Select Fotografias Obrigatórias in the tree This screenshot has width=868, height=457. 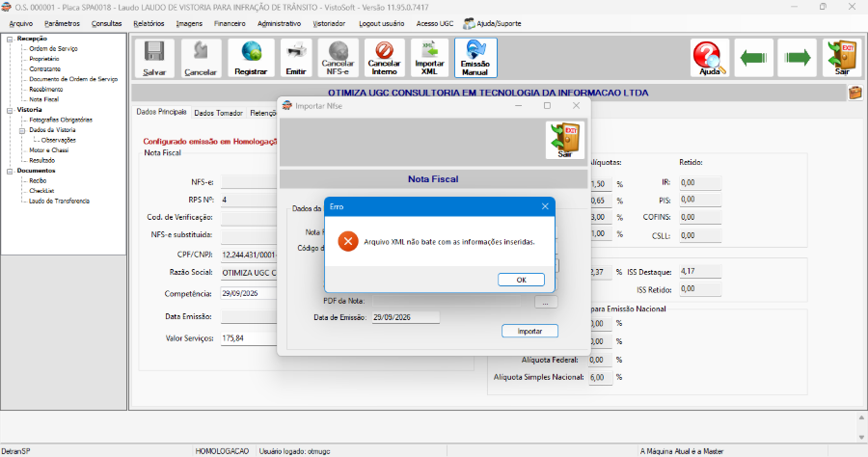click(61, 120)
